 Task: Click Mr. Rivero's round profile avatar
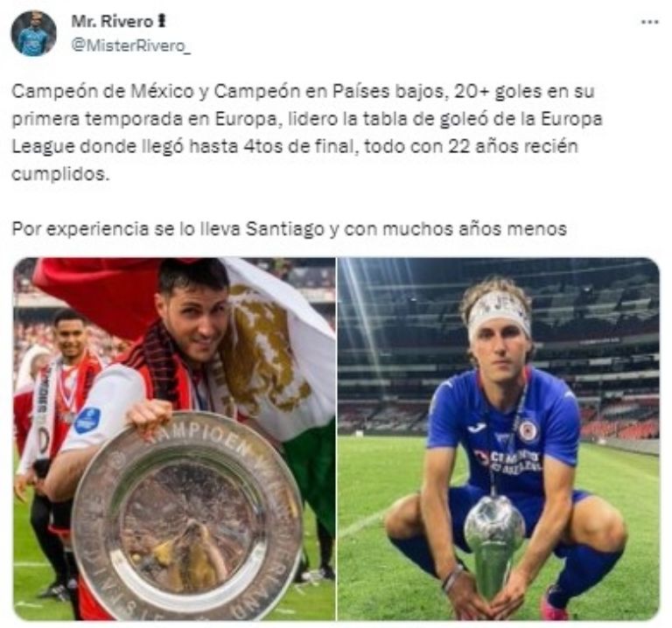pos(34,33)
